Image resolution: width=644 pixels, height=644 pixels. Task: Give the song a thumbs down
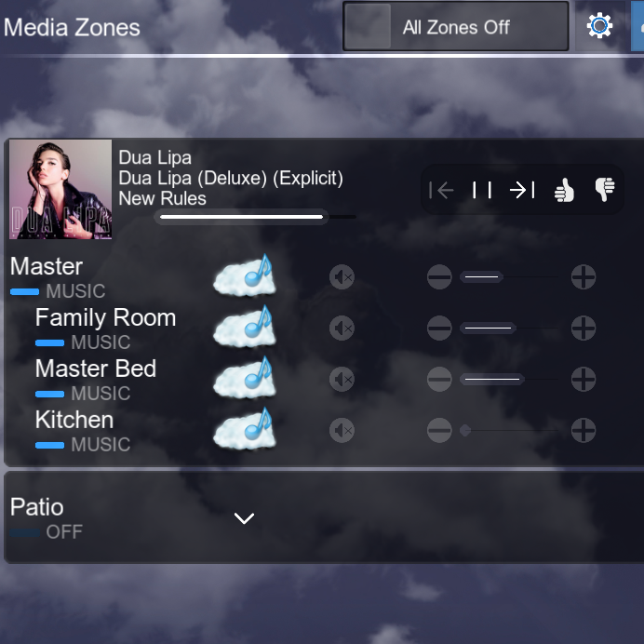[x=605, y=189]
